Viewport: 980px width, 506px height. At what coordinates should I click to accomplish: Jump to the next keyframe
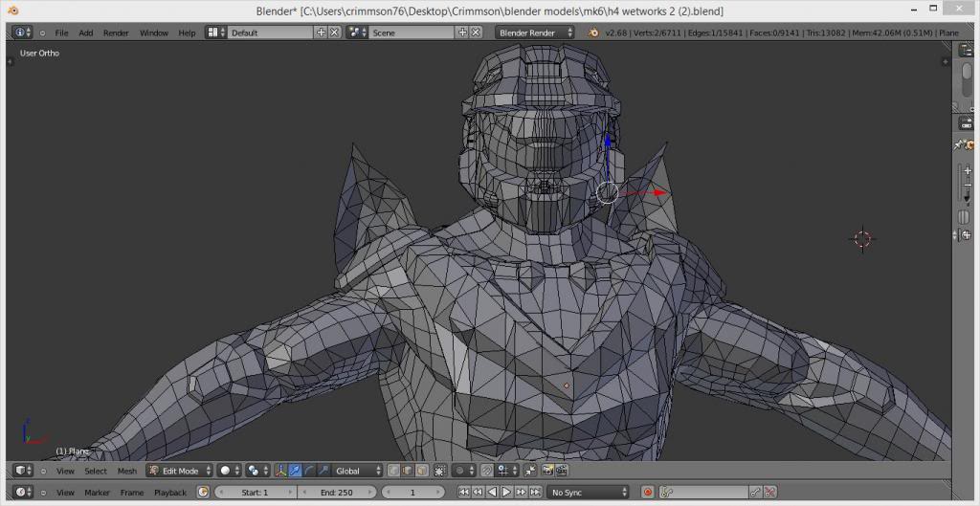521,493
